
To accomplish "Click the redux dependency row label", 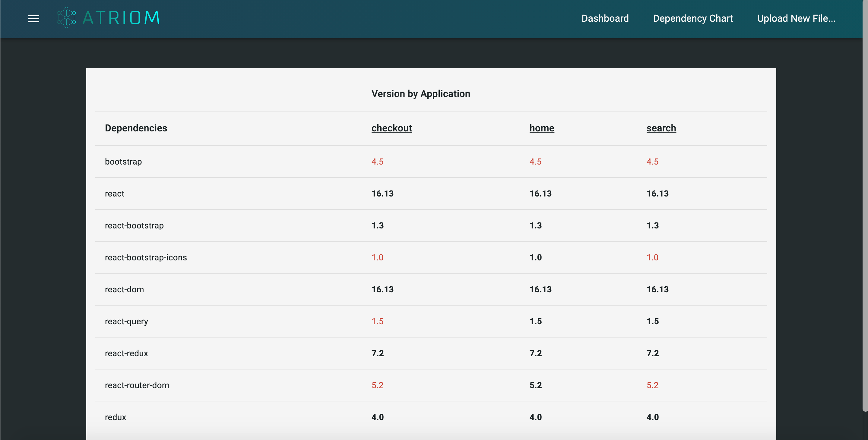I will click(x=115, y=417).
